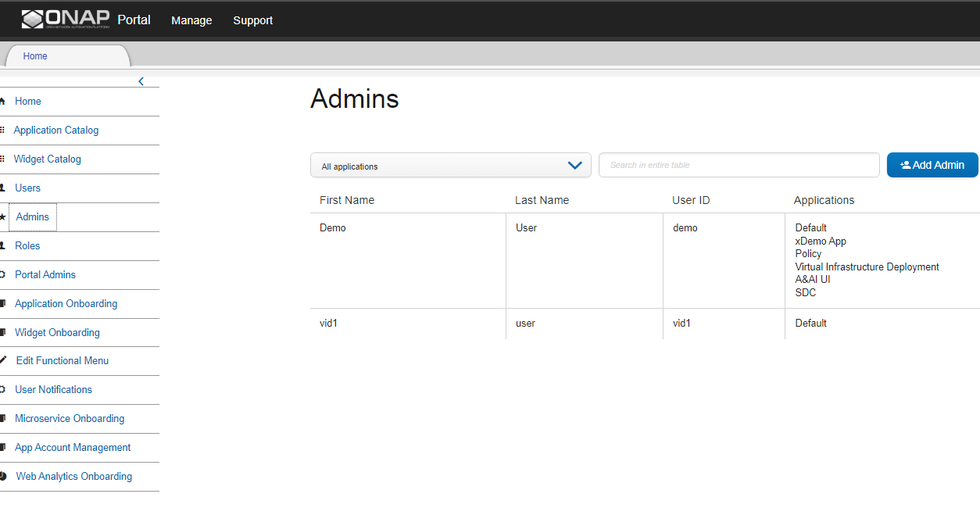The height and width of the screenshot is (508, 980).
Task: Open the Portal Admins page
Action: tap(45, 274)
